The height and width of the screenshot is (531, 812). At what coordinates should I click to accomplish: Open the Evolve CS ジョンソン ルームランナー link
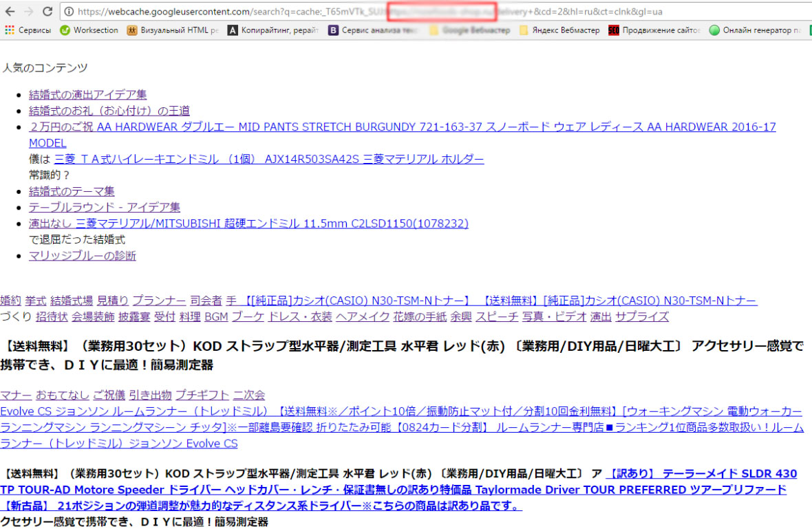402,427
